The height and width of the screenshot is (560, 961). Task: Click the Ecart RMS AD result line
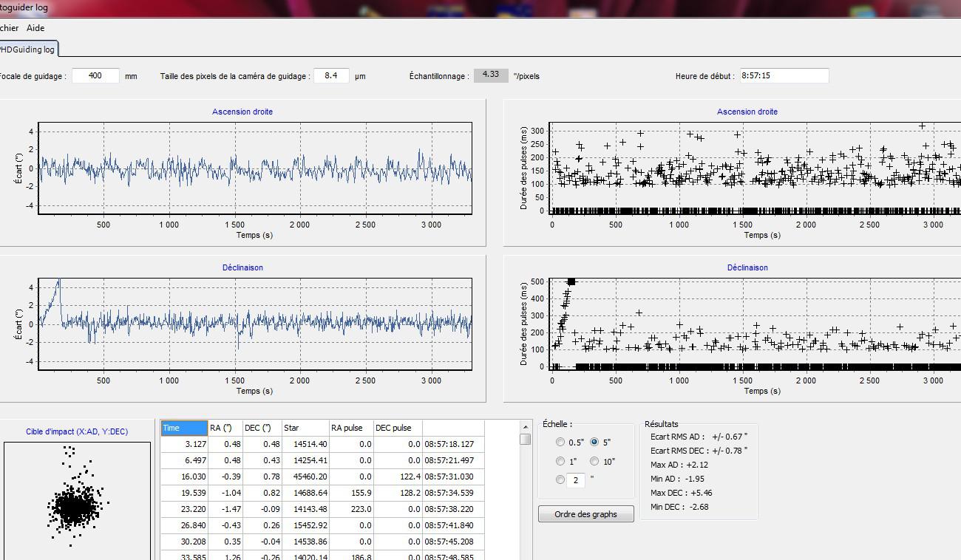699,437
